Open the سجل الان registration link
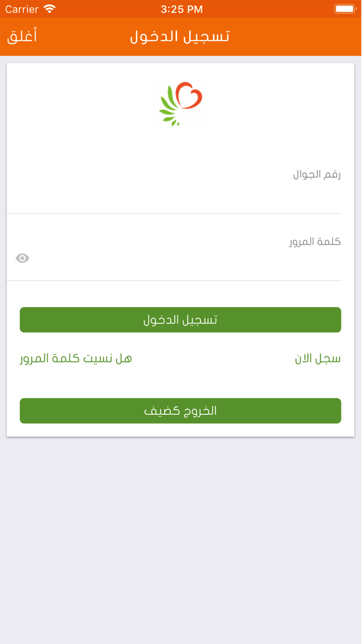Screen dimensions: 362x644 318,359
